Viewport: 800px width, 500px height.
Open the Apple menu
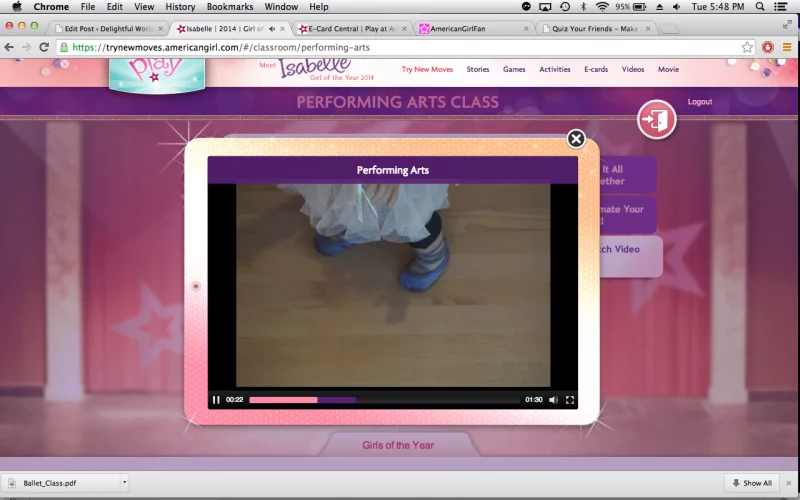16,7
